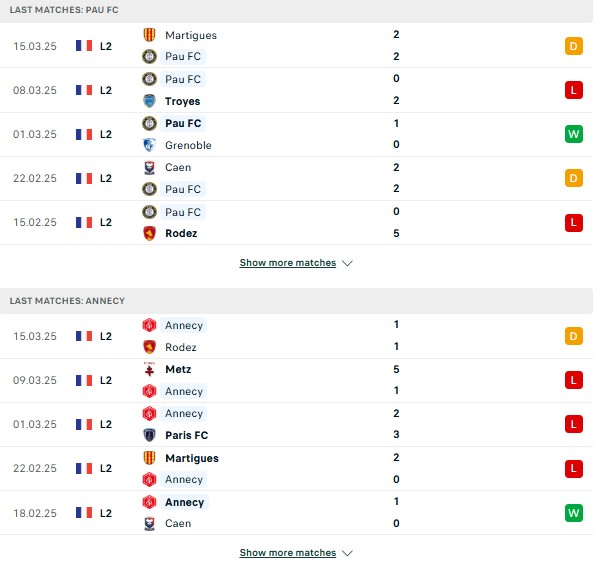Open Show more matches for Pau FC

tap(288, 263)
